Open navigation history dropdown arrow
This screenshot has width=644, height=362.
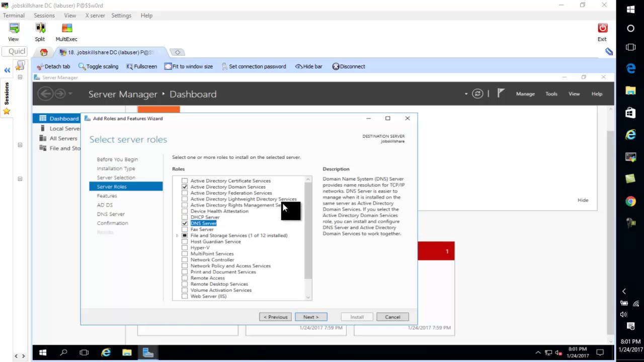(x=70, y=94)
